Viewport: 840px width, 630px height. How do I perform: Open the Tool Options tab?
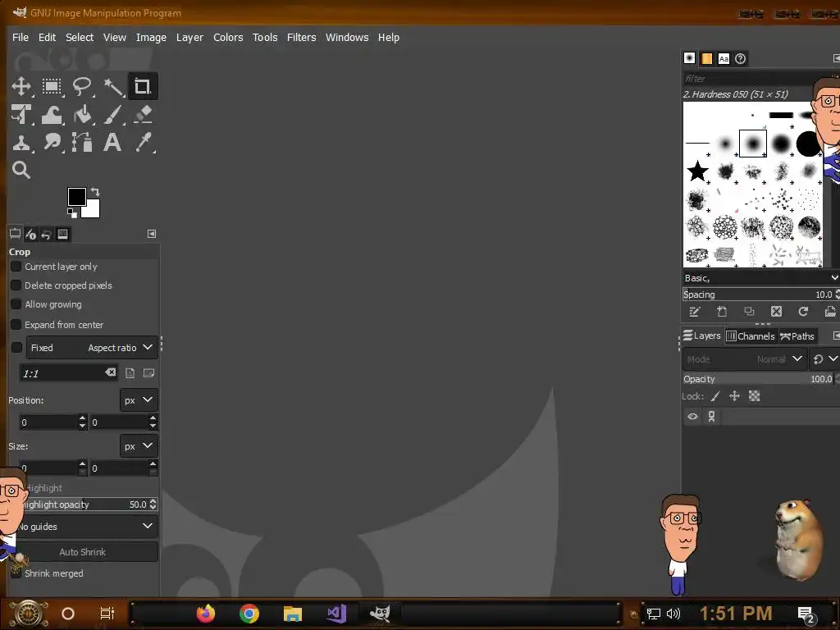click(15, 234)
